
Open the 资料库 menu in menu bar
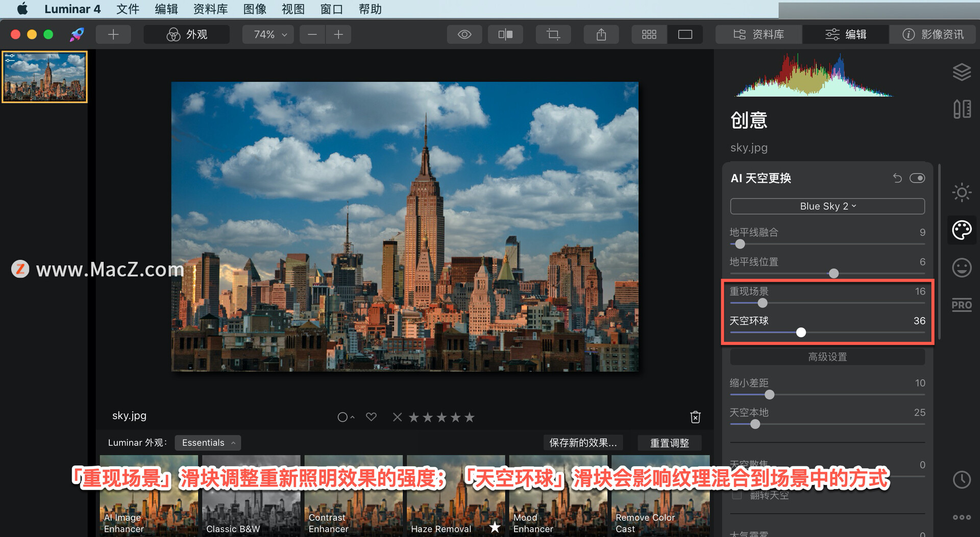coord(211,9)
